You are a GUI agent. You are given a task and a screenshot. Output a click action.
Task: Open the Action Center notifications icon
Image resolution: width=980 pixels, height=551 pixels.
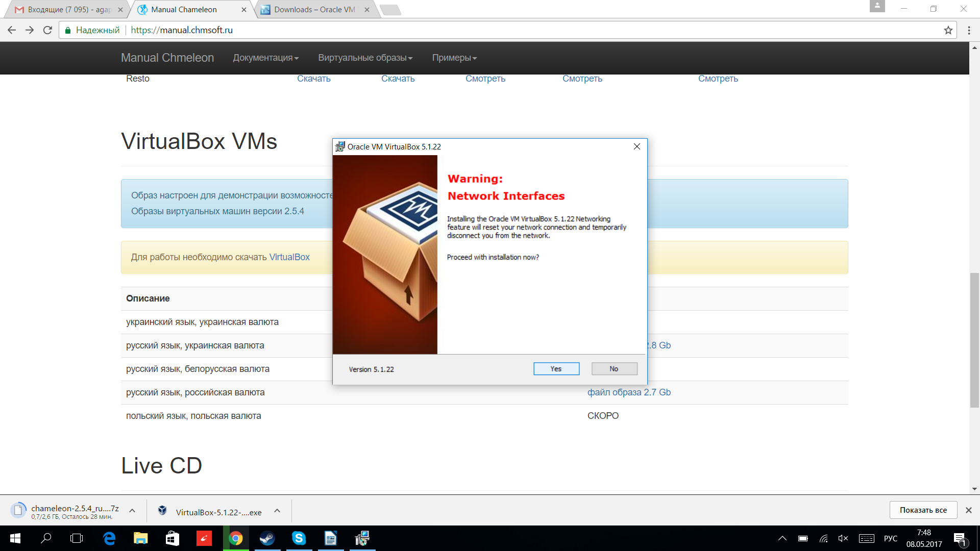(960, 539)
